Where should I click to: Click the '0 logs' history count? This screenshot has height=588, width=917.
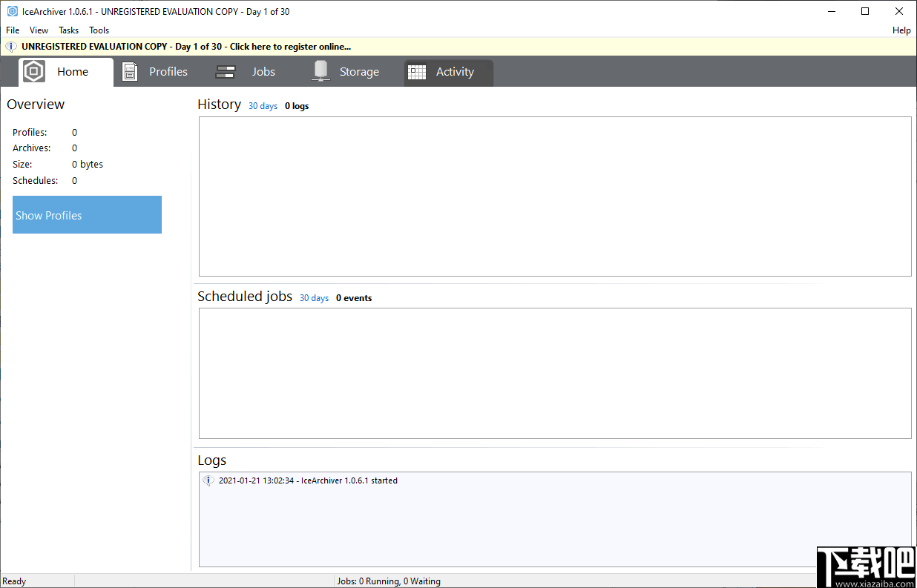297,106
